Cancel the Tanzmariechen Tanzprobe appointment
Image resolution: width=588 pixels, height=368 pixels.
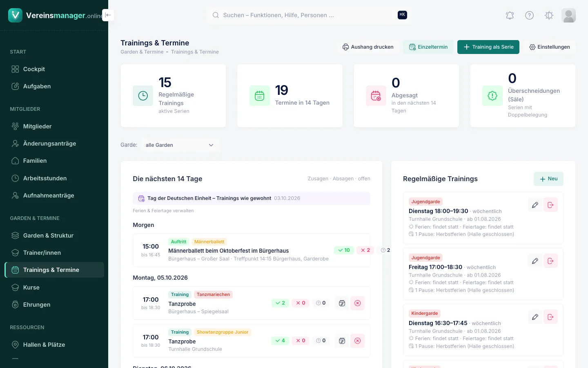tap(358, 303)
